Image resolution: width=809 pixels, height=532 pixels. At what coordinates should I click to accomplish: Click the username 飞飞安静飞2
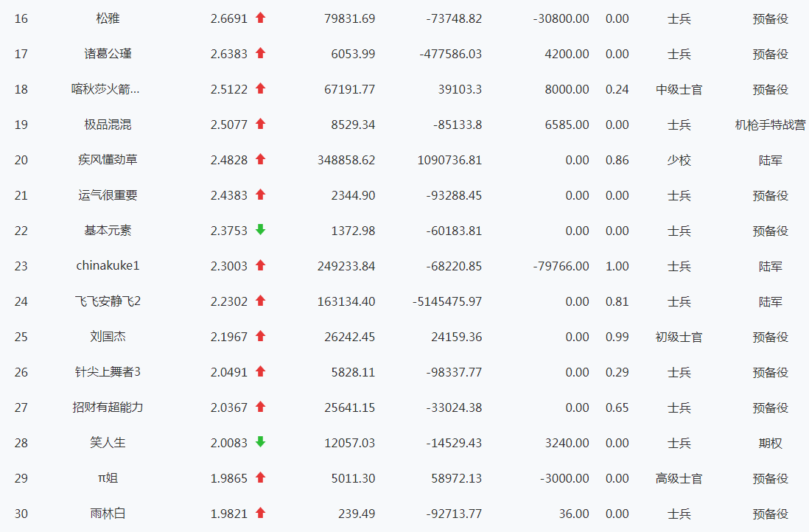tap(108, 301)
